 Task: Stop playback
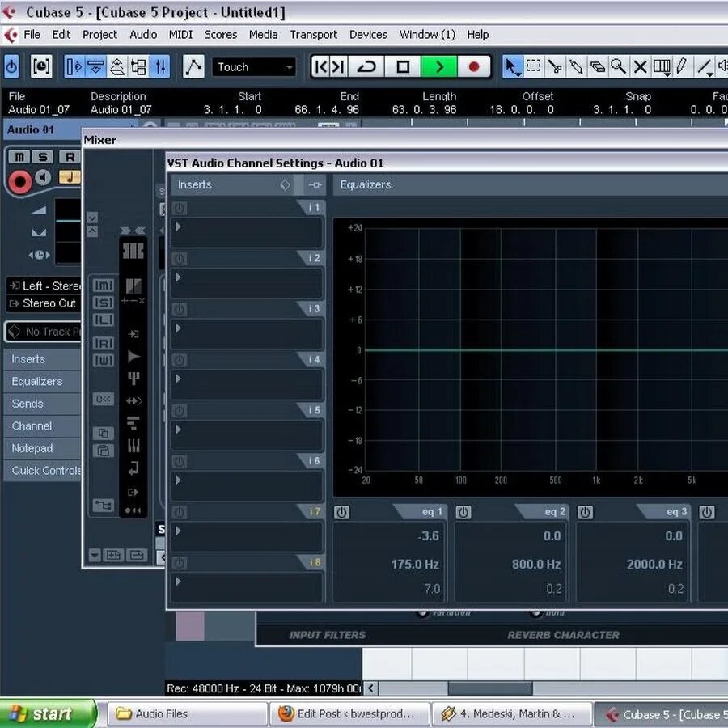(x=403, y=67)
